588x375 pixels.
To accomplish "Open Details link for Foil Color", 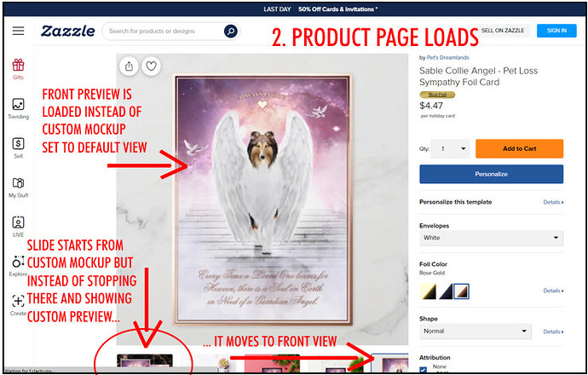I will 553,291.
